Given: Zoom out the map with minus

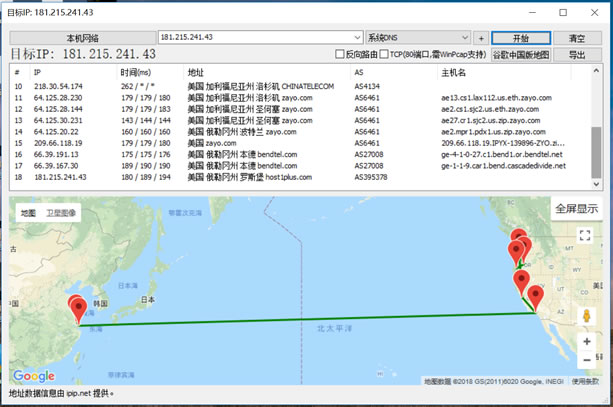Looking at the screenshot, I should 586,360.
